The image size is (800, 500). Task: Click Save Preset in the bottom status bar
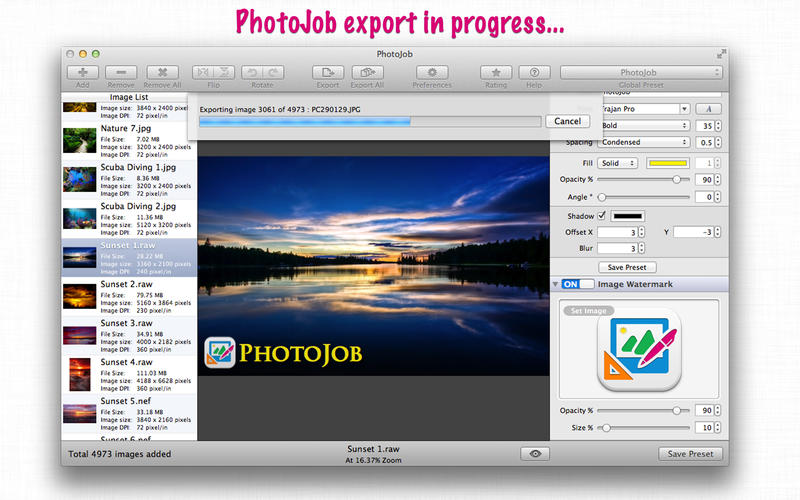[690, 454]
